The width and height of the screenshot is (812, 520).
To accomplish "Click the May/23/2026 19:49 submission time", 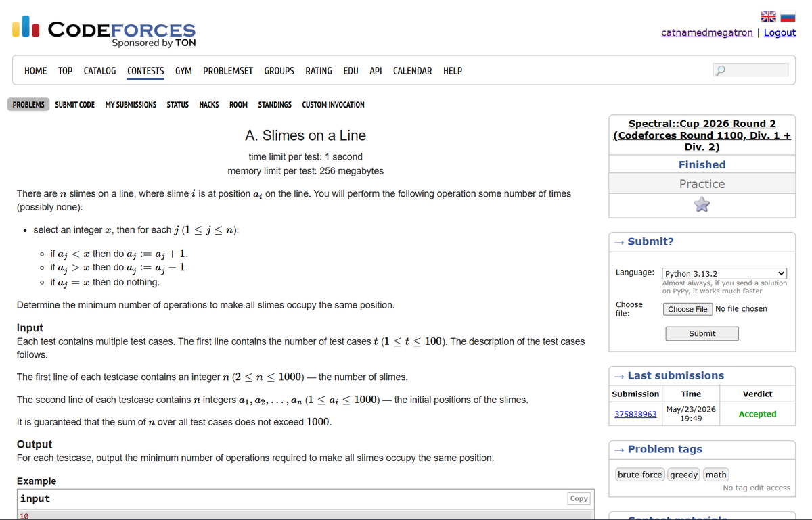I will (692, 414).
